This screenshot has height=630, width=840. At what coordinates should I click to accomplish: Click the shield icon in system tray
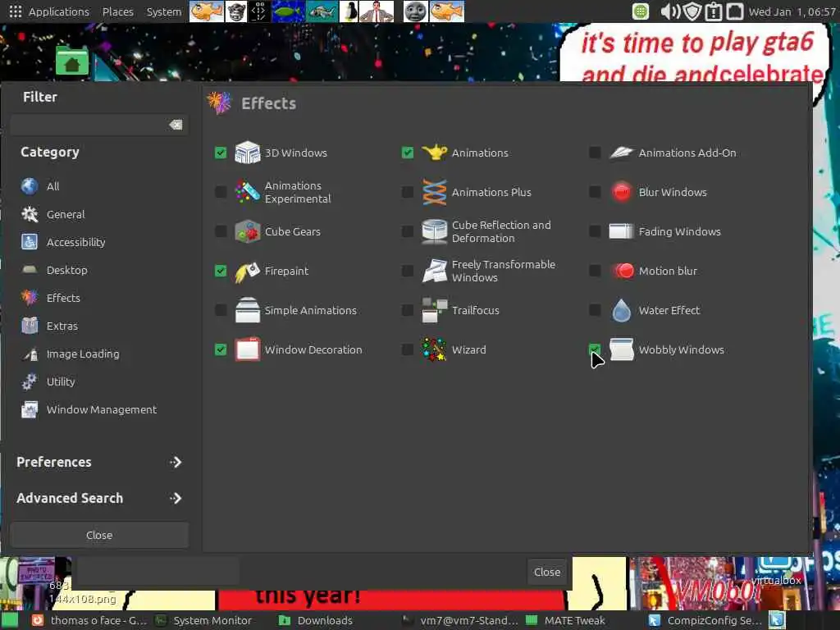tap(692, 11)
